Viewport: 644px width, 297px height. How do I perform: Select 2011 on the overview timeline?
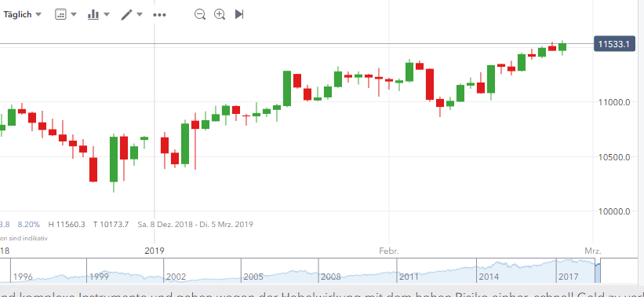pyautogui.click(x=409, y=277)
